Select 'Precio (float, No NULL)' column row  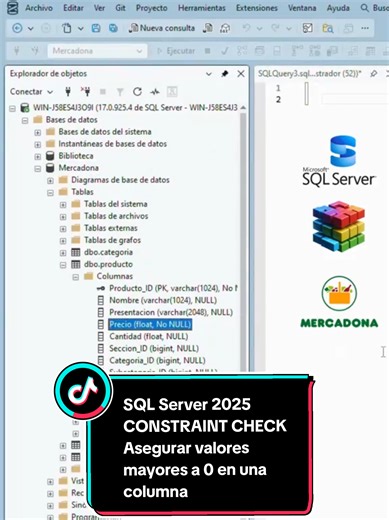click(x=150, y=324)
